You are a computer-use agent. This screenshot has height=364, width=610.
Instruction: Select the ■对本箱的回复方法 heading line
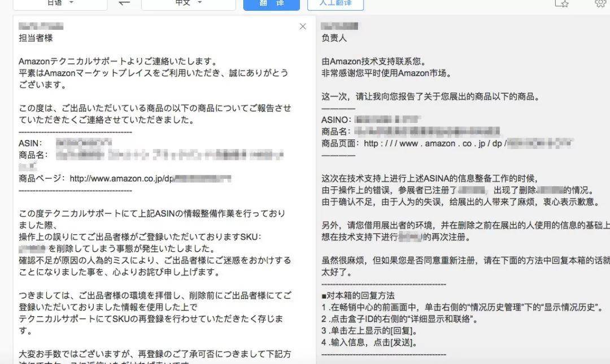click(x=358, y=296)
